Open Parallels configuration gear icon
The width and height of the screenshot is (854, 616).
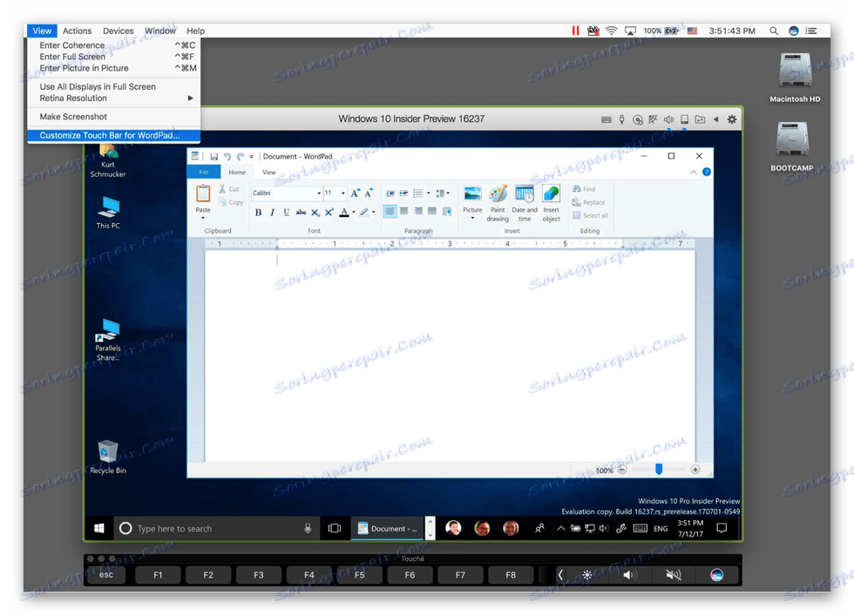pos(732,119)
